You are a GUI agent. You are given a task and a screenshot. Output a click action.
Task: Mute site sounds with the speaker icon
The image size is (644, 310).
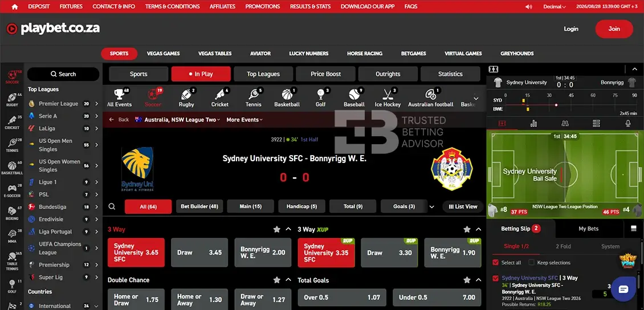click(x=528, y=7)
